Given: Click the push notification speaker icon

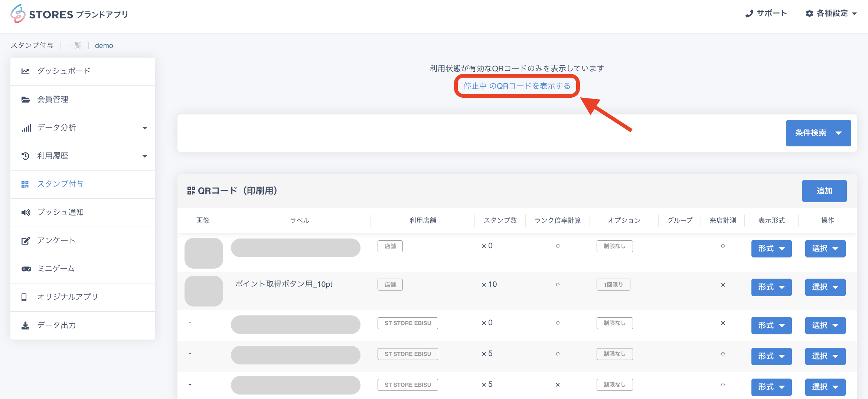Looking at the screenshot, I should [x=26, y=213].
